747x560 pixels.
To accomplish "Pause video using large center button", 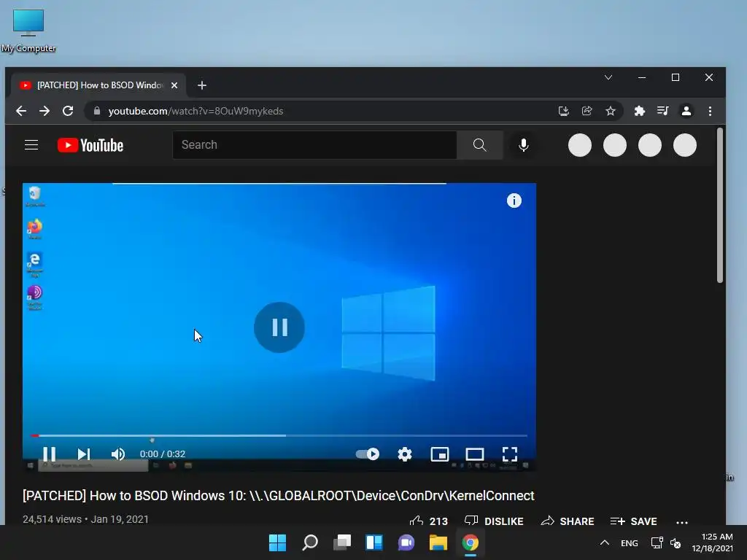I will 279,327.
